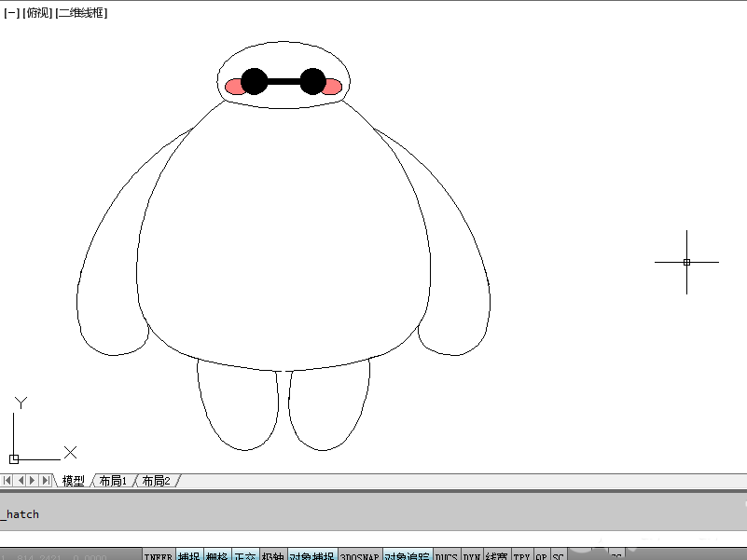The height and width of the screenshot is (560, 747).
Task: Toggle 3DOSNAP status button
Action: click(x=360, y=555)
